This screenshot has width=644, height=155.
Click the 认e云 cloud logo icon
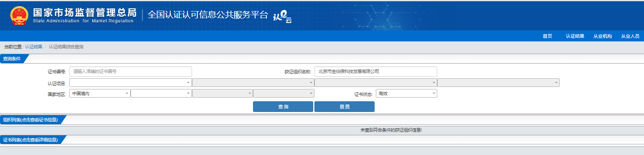coord(282,16)
